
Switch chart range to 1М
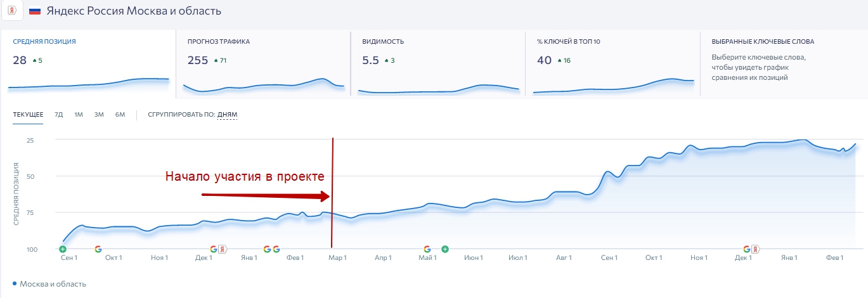pyautogui.click(x=79, y=115)
